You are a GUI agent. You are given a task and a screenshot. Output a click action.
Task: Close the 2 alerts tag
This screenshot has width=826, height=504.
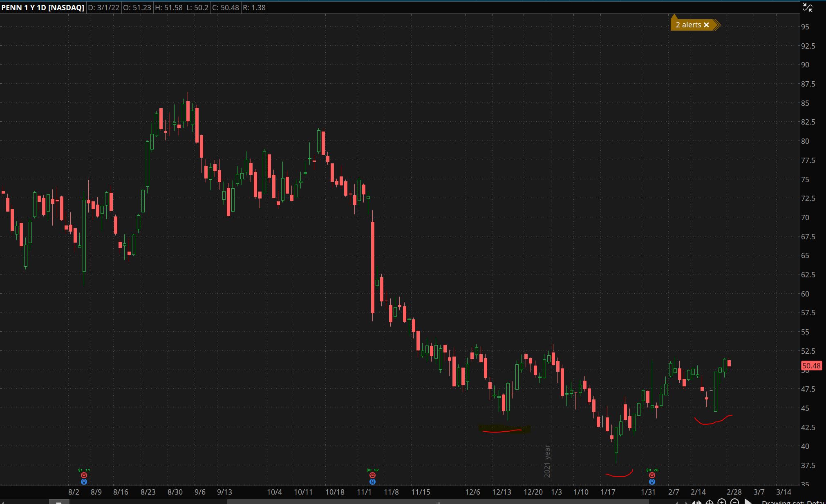point(706,25)
